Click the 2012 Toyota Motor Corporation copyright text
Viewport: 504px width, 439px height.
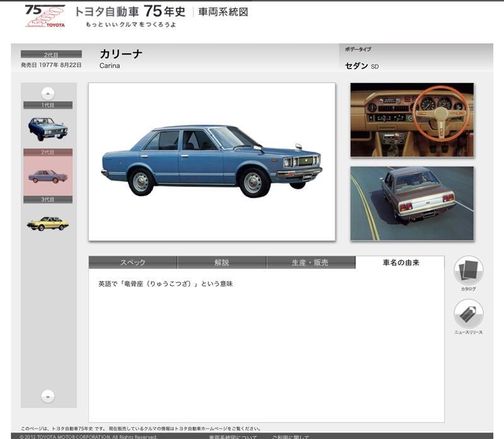88,436
